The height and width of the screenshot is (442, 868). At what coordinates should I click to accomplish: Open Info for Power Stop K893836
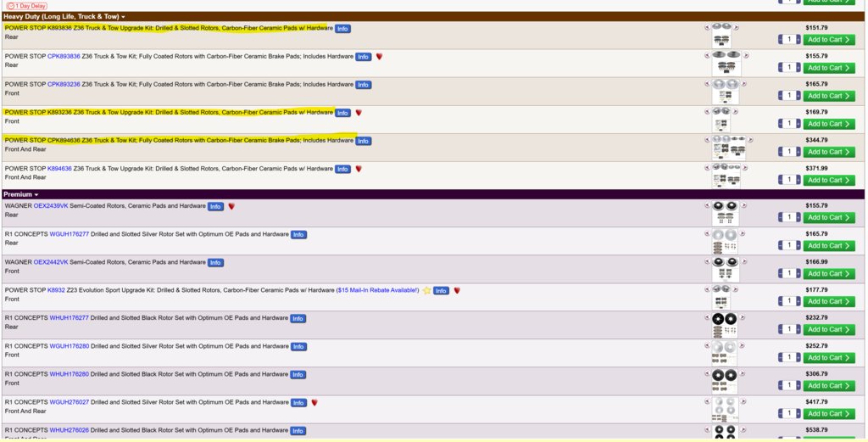click(x=342, y=29)
